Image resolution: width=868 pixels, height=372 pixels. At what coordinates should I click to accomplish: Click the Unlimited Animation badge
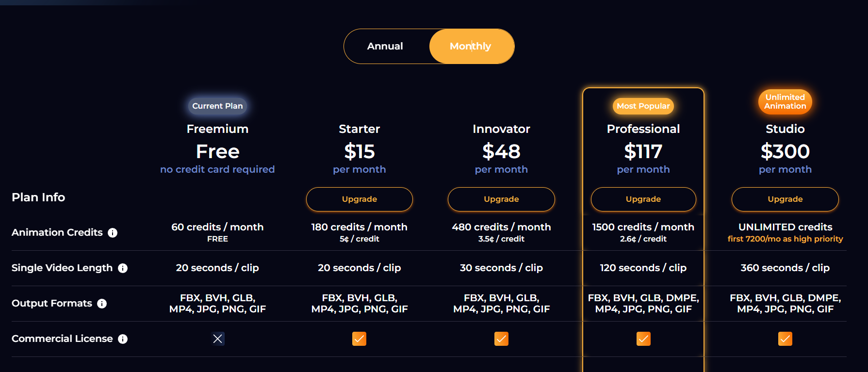(x=785, y=101)
